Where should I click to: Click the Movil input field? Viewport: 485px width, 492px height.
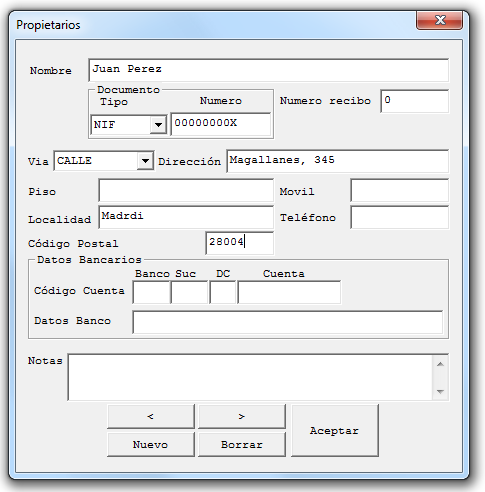coord(399,190)
